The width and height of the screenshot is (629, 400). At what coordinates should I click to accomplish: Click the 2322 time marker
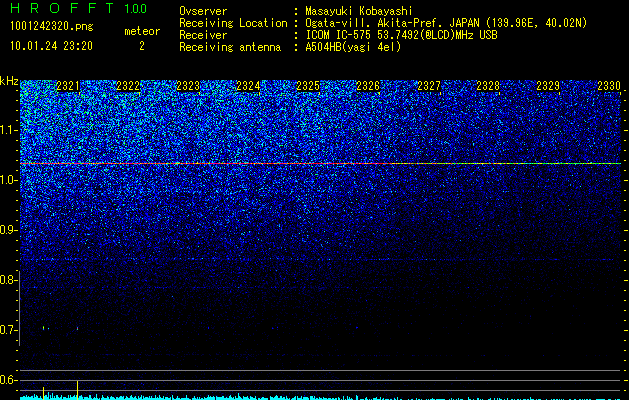point(128,86)
